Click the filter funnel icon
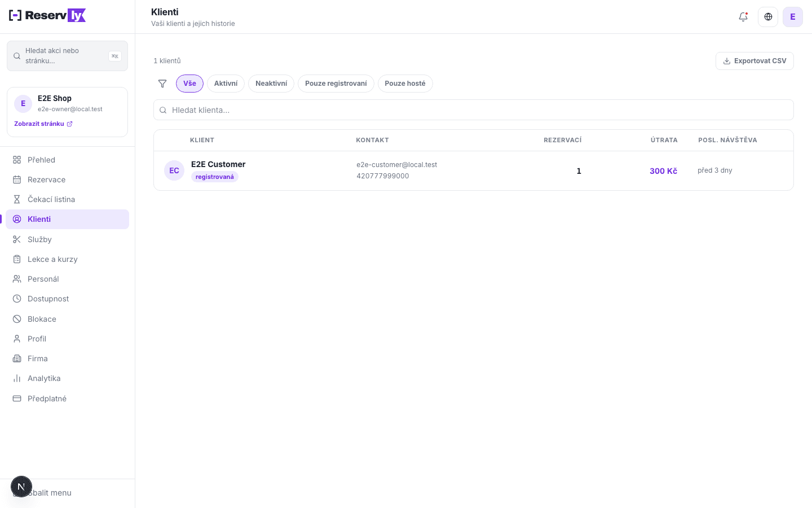The image size is (812, 508). [162, 84]
